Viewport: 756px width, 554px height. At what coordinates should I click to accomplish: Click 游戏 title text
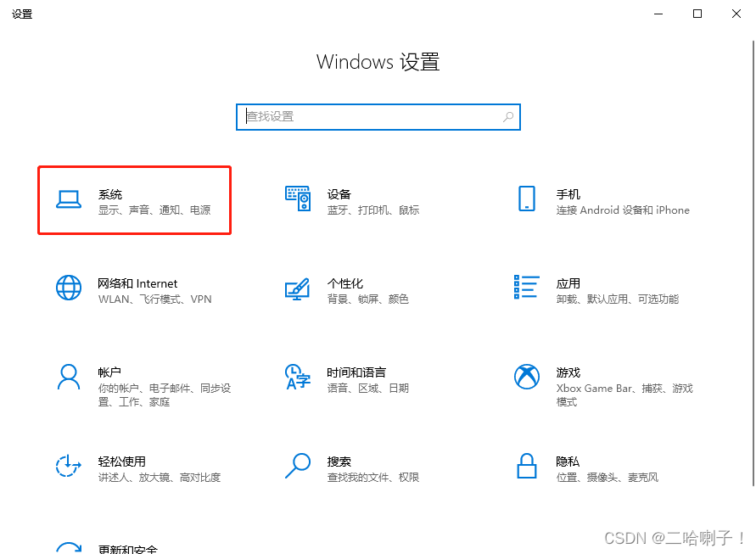(x=568, y=372)
